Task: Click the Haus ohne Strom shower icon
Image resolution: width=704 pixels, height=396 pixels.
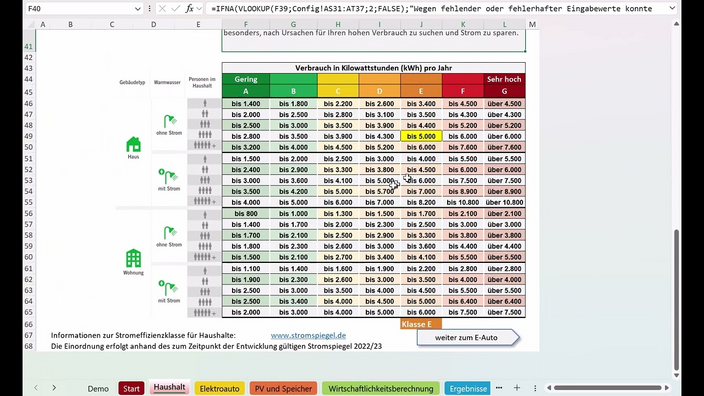Action: click(x=169, y=121)
